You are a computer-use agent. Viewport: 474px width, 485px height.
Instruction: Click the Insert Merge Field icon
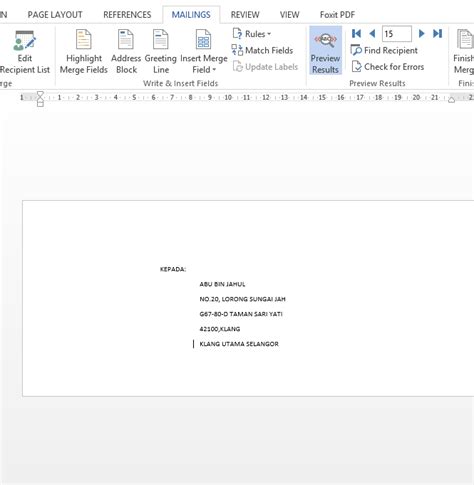[203, 39]
